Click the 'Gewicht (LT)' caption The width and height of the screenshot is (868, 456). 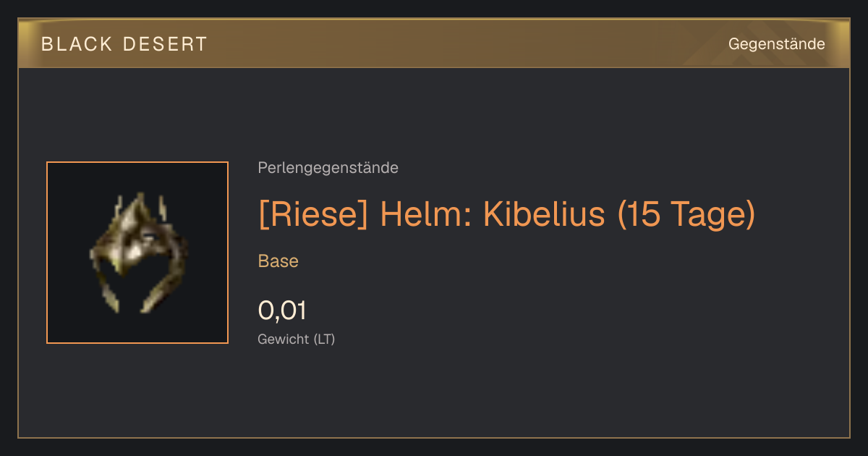[x=296, y=339]
